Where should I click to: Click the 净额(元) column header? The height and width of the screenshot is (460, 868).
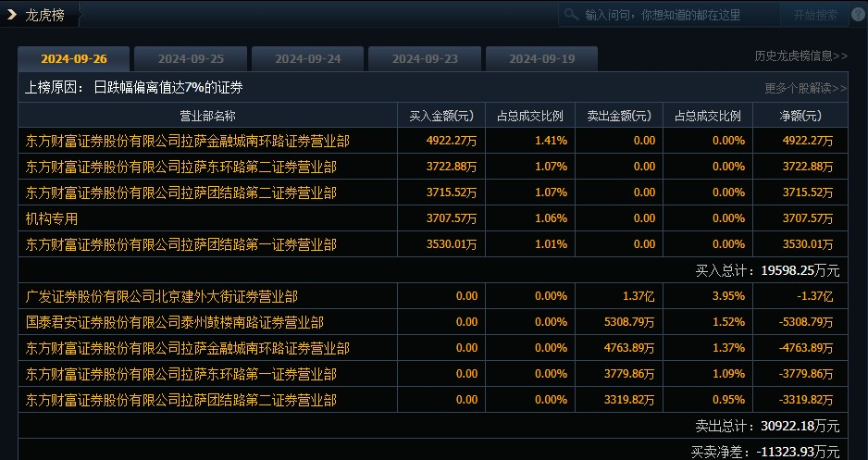[800, 115]
